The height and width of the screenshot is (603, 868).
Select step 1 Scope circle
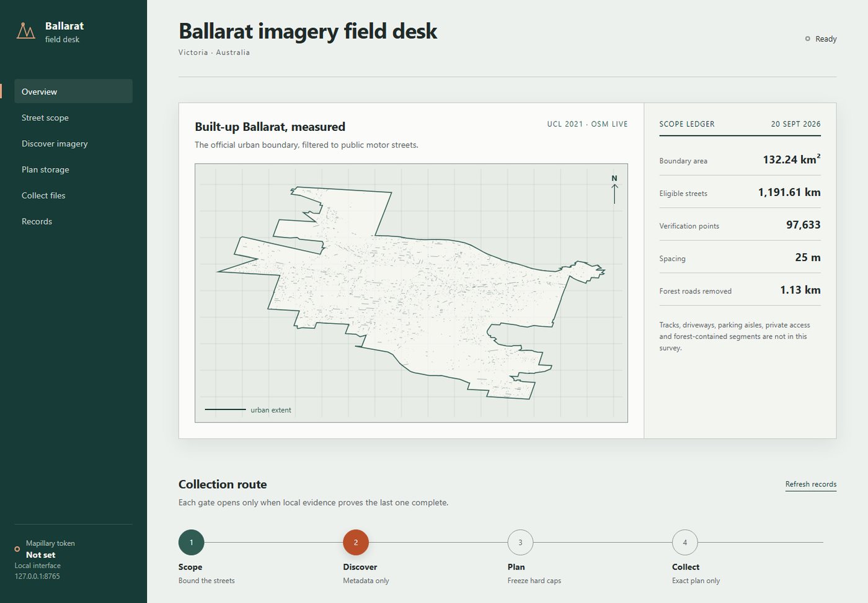tap(192, 543)
